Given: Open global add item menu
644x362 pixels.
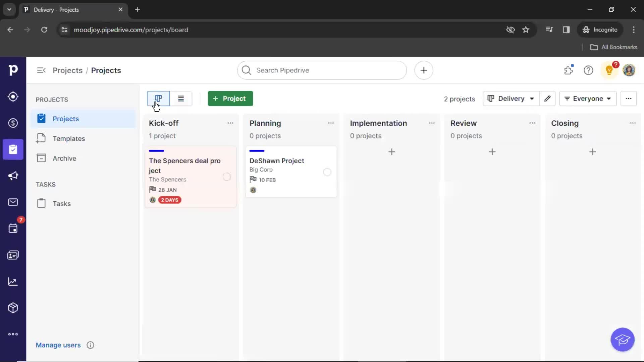Looking at the screenshot, I should click(x=423, y=70).
